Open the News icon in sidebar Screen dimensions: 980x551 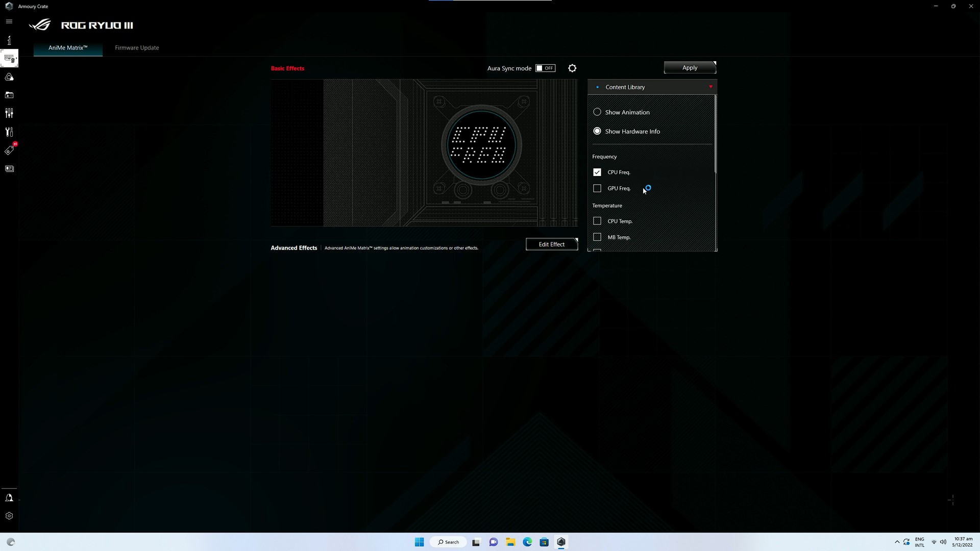click(x=9, y=168)
